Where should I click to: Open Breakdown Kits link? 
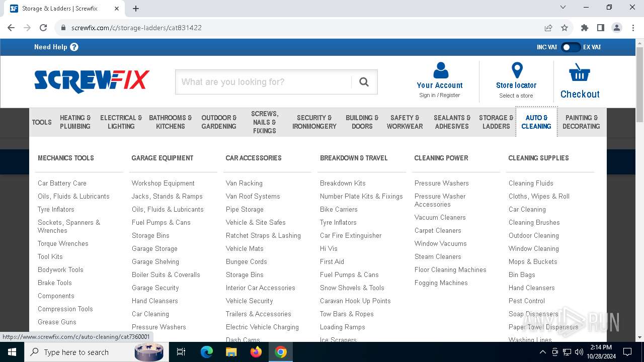(x=343, y=183)
